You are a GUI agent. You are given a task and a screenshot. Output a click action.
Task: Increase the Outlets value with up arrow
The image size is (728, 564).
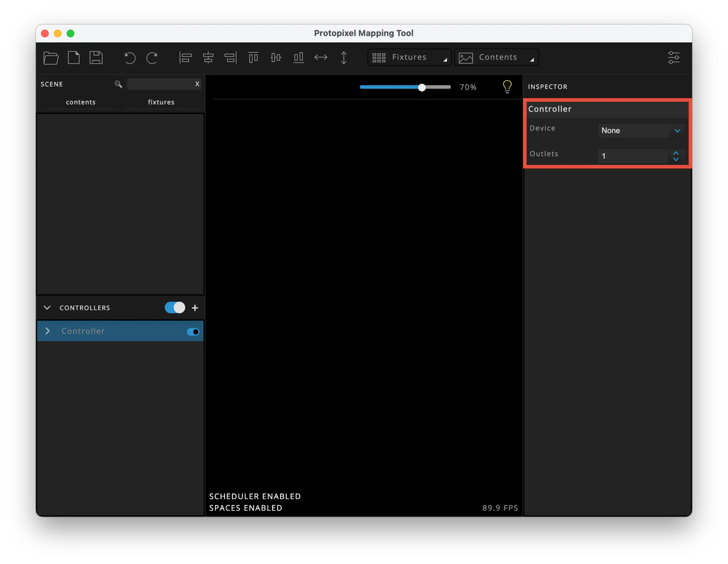coord(676,153)
